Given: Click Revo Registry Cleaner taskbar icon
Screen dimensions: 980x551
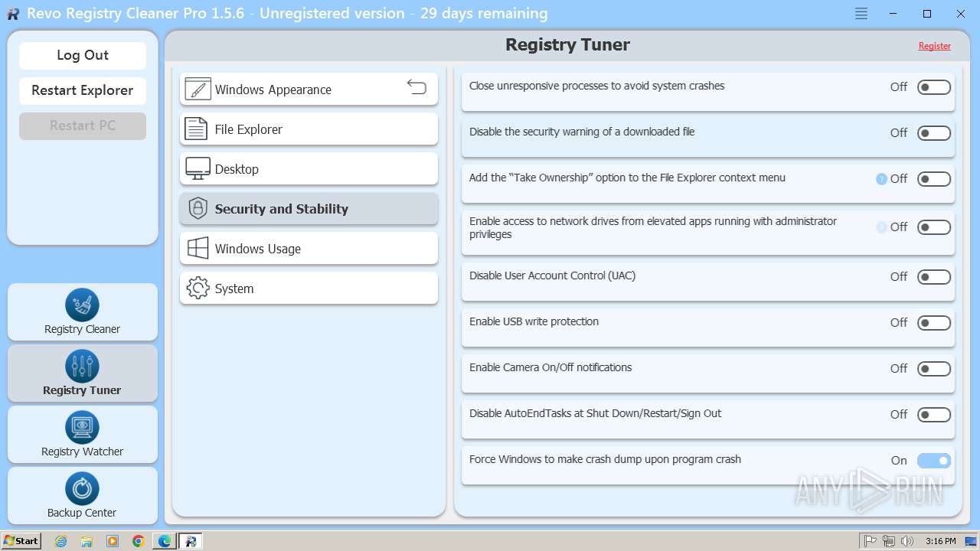Looking at the screenshot, I should (x=191, y=541).
